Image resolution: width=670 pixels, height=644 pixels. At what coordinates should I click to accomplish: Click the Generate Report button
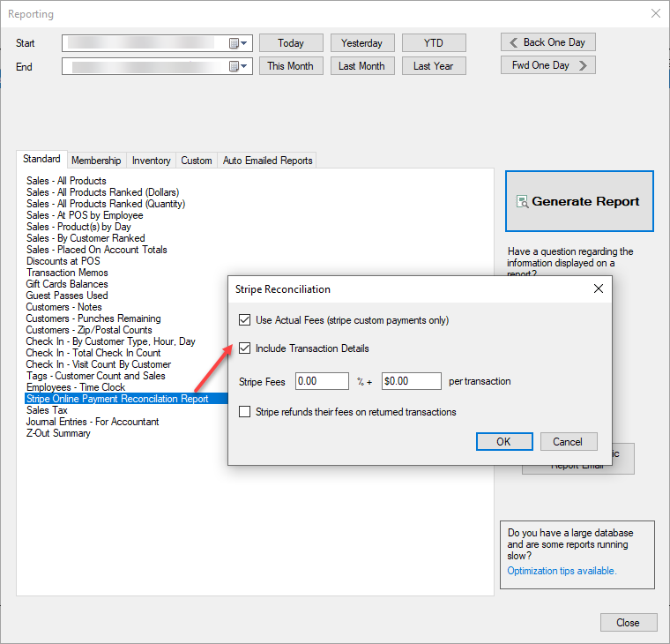pos(579,201)
